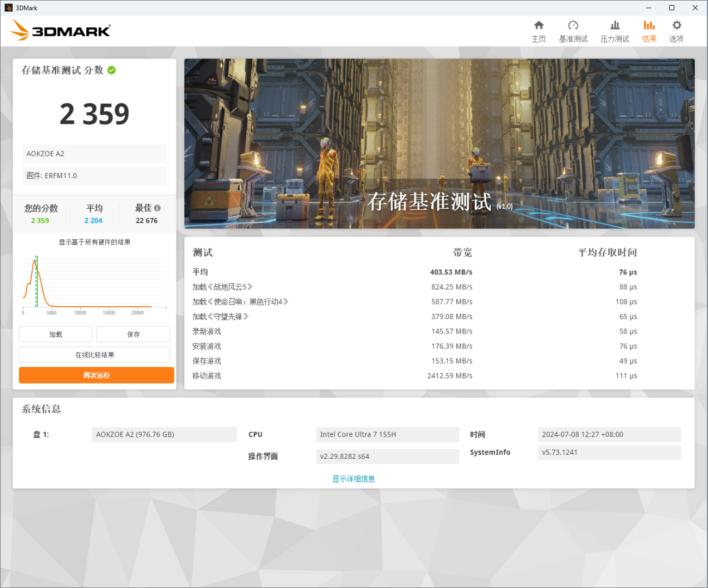
Task: Select the SystemInfo version v5.73.1241
Action: pos(609,452)
